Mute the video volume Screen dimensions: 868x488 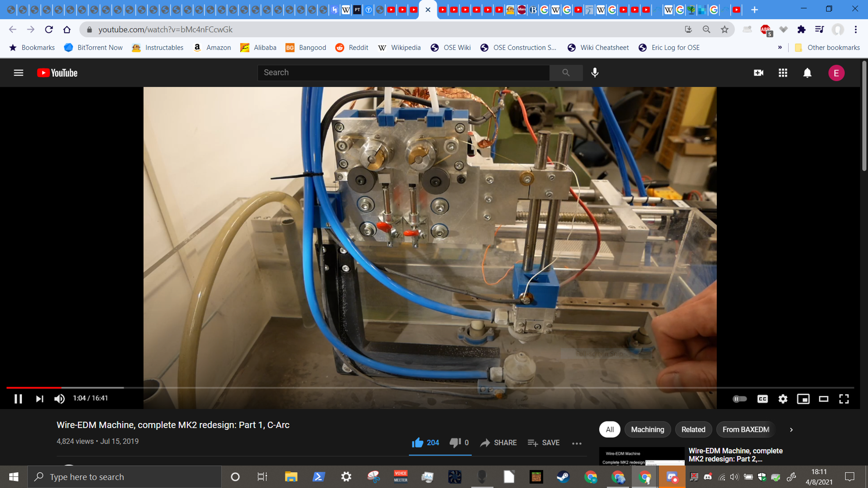click(59, 399)
